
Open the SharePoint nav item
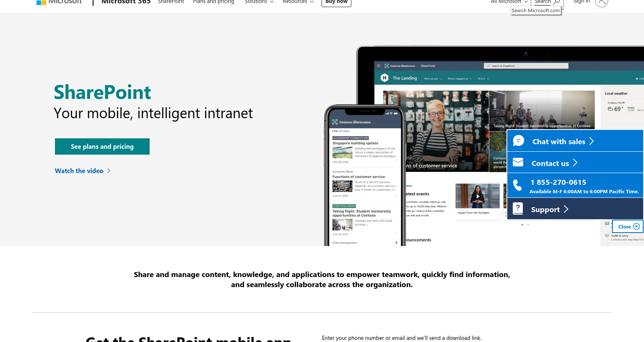point(171,2)
